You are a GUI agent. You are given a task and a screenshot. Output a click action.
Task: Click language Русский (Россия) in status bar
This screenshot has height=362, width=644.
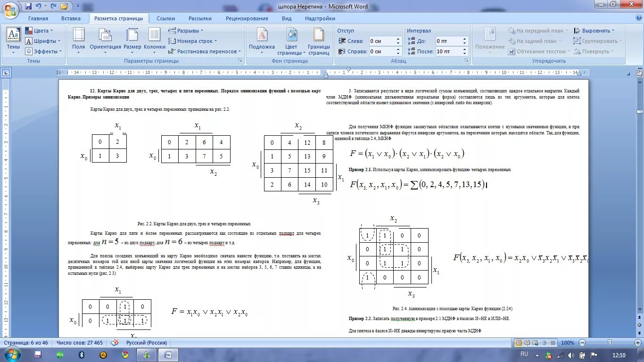pyautogui.click(x=147, y=343)
